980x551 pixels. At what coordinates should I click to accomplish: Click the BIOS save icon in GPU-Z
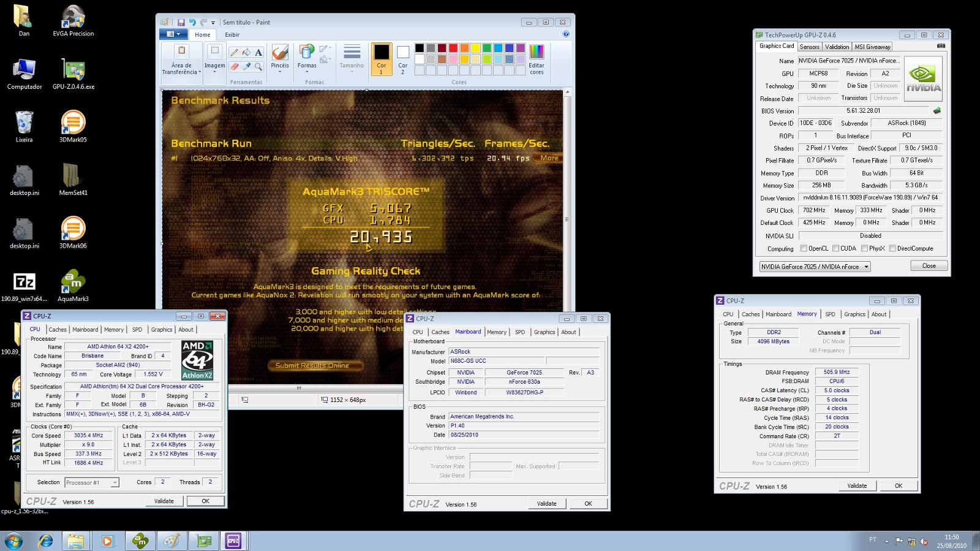point(937,111)
